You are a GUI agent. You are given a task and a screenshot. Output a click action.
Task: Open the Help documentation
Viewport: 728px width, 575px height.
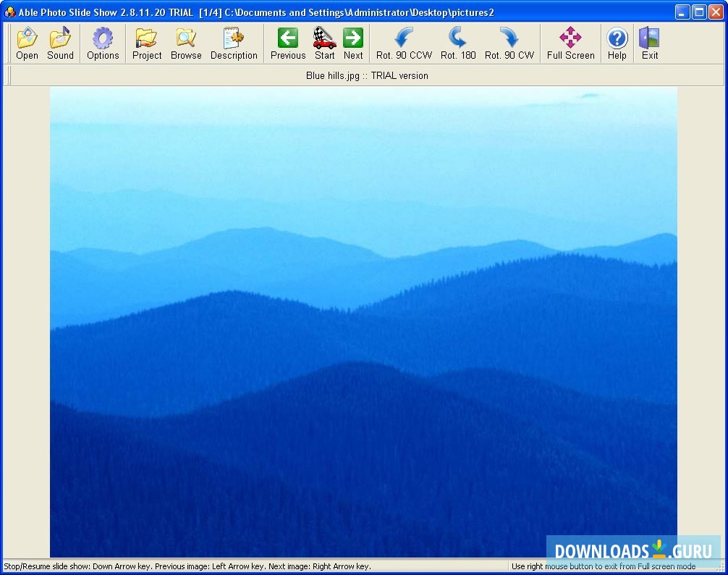(617, 42)
